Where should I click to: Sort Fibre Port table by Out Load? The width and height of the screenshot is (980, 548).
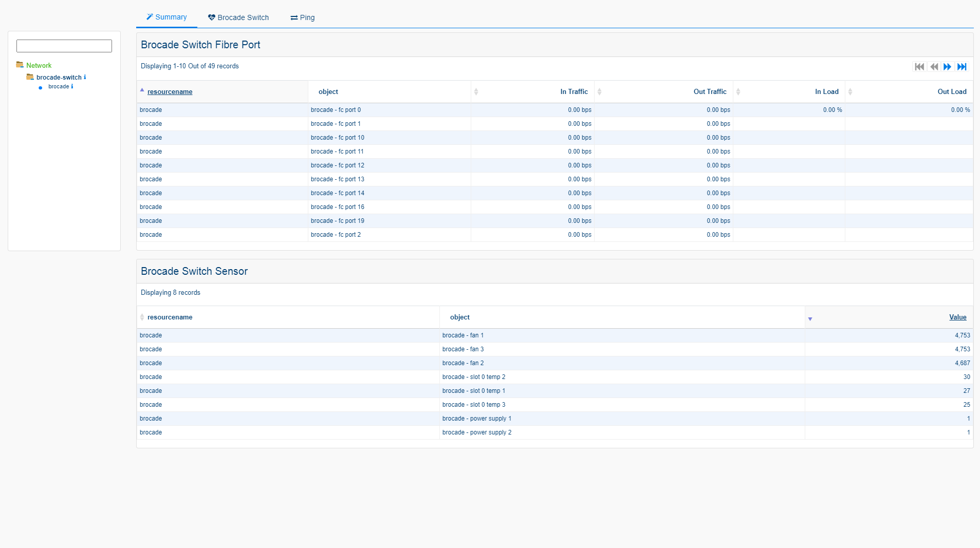click(x=952, y=91)
